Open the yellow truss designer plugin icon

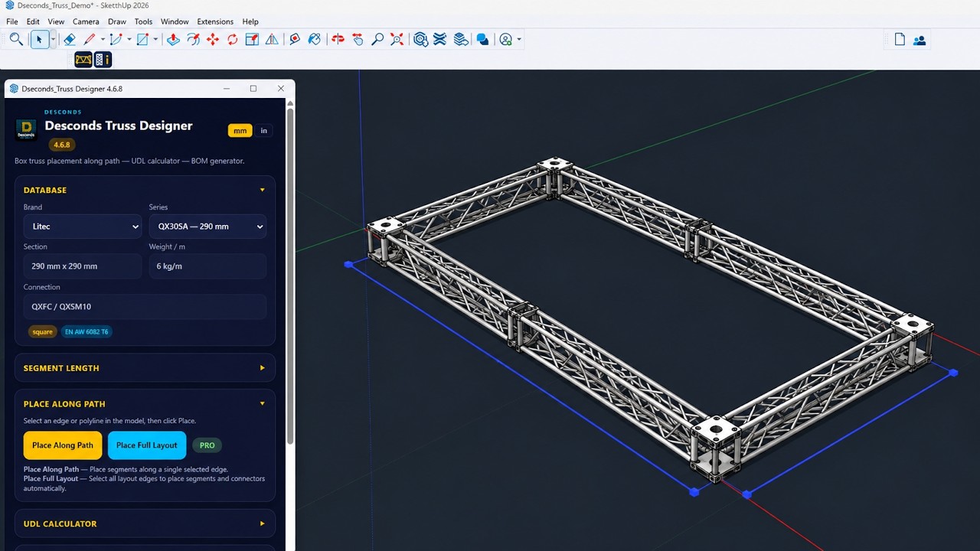click(83, 60)
